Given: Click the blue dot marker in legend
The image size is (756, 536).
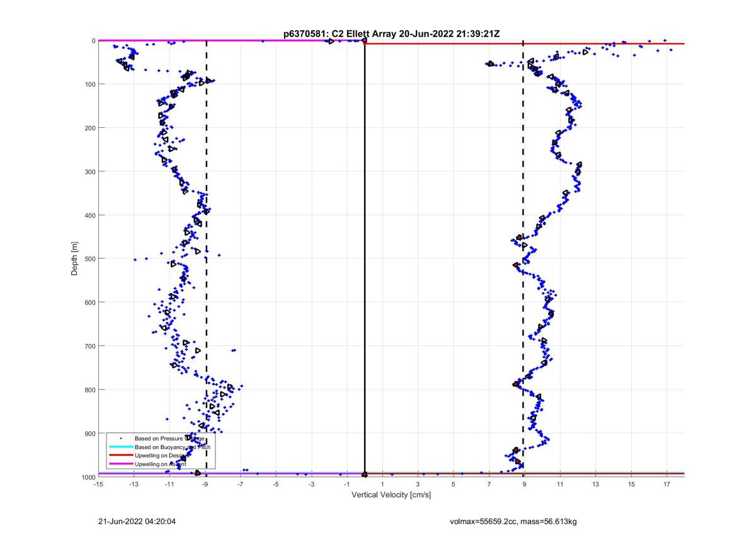Looking at the screenshot, I should [120, 438].
